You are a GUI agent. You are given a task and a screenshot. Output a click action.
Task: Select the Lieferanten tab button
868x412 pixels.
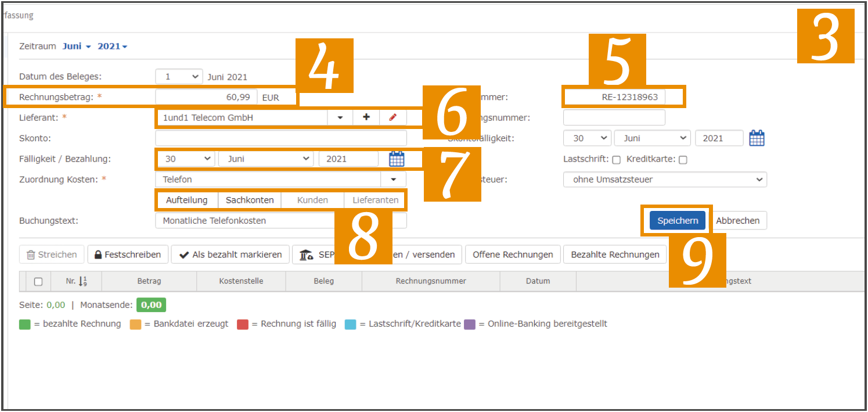(x=375, y=200)
